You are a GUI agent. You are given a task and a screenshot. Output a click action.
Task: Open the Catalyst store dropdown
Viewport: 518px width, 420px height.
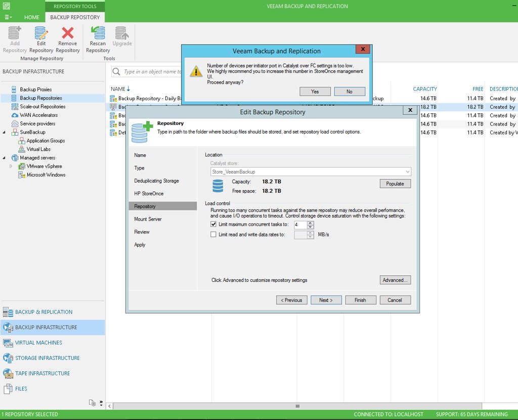click(408, 172)
